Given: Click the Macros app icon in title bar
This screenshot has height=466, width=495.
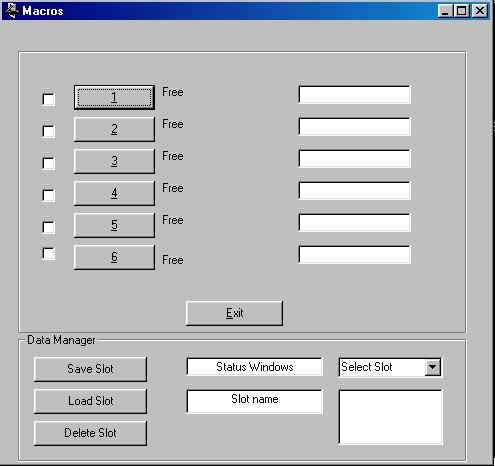Looking at the screenshot, I should [x=12, y=11].
